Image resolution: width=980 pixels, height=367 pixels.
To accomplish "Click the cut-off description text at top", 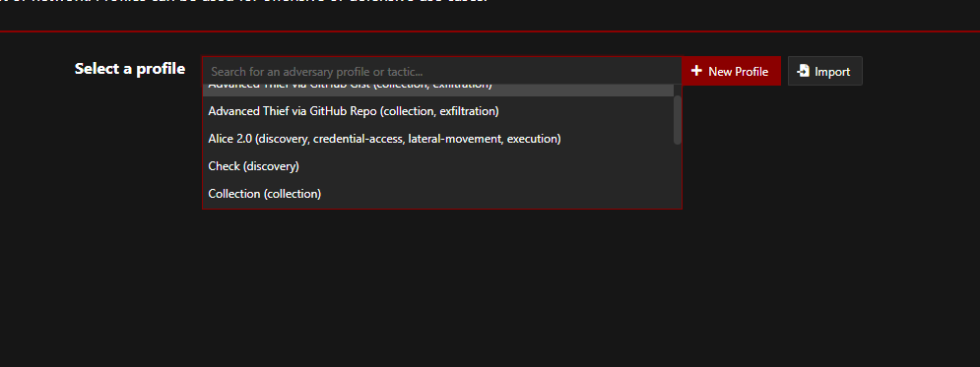I will [243, 0].
